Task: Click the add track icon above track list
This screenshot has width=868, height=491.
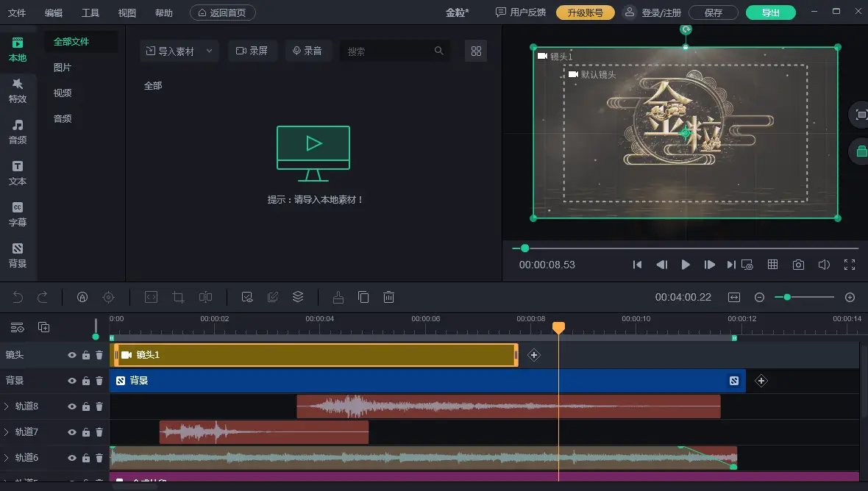Action: 43,327
